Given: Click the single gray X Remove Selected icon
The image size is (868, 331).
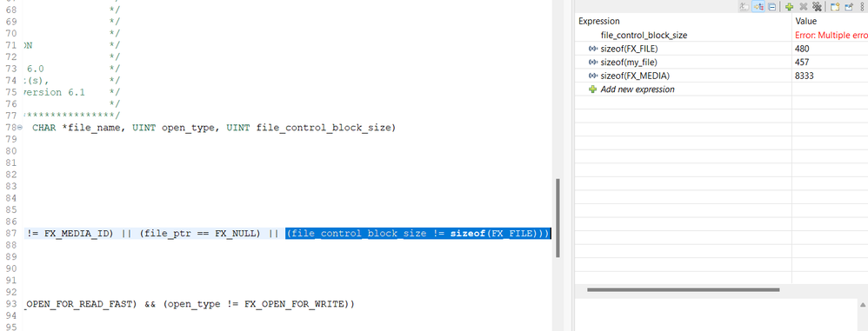Looking at the screenshot, I should coord(804,7).
